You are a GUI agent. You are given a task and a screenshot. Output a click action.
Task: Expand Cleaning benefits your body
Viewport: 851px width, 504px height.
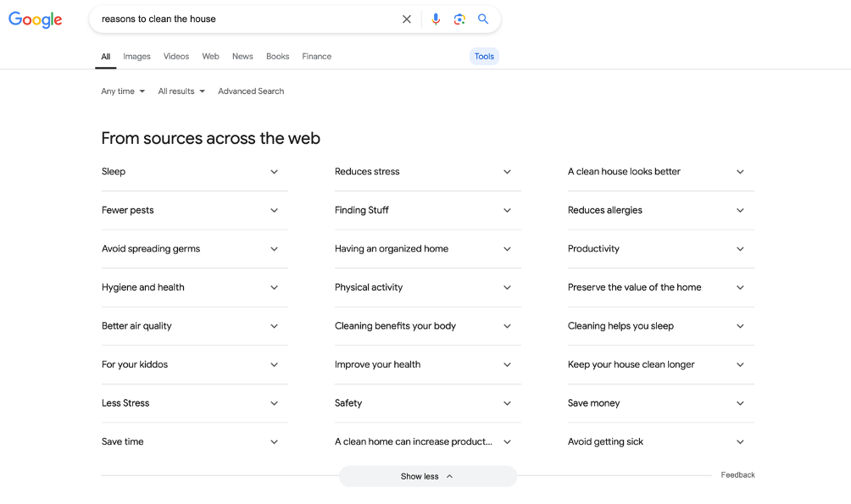pyautogui.click(x=428, y=325)
